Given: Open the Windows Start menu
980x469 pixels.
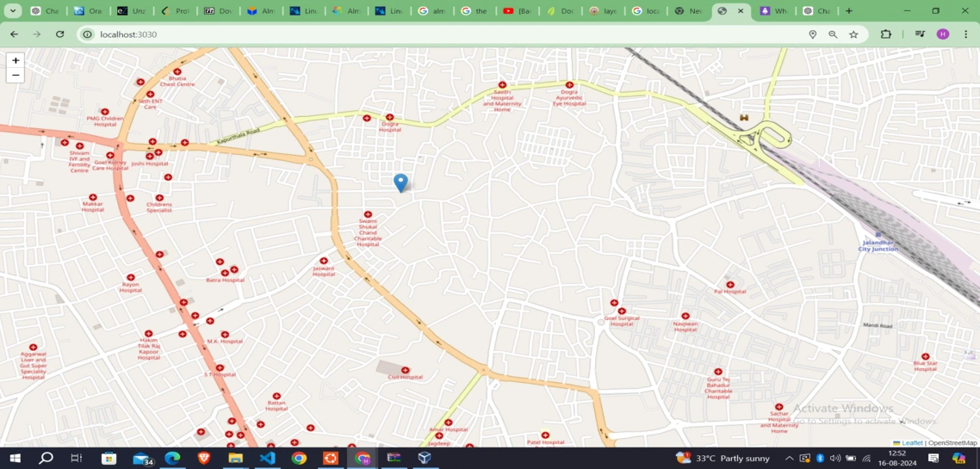Looking at the screenshot, I should 14,459.
